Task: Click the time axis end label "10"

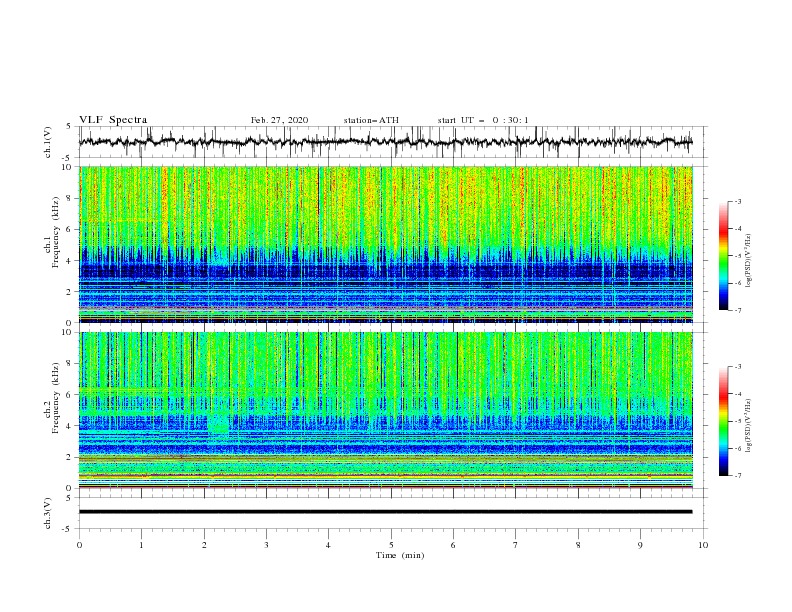Action: point(703,545)
